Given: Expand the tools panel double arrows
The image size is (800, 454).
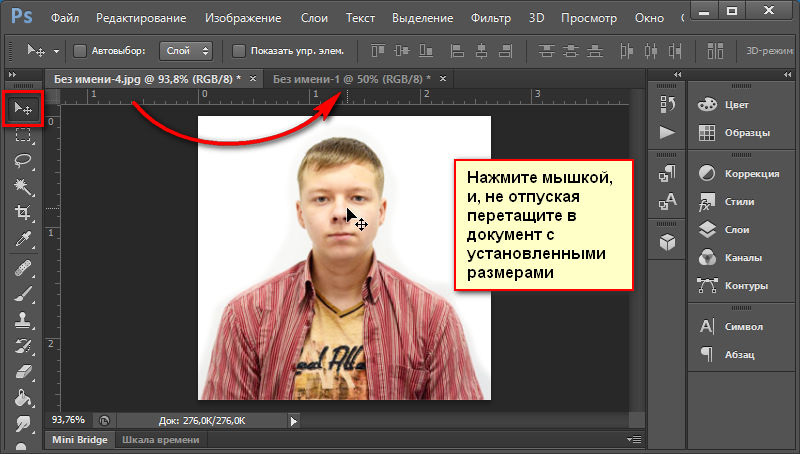Looking at the screenshot, I should click(12, 74).
